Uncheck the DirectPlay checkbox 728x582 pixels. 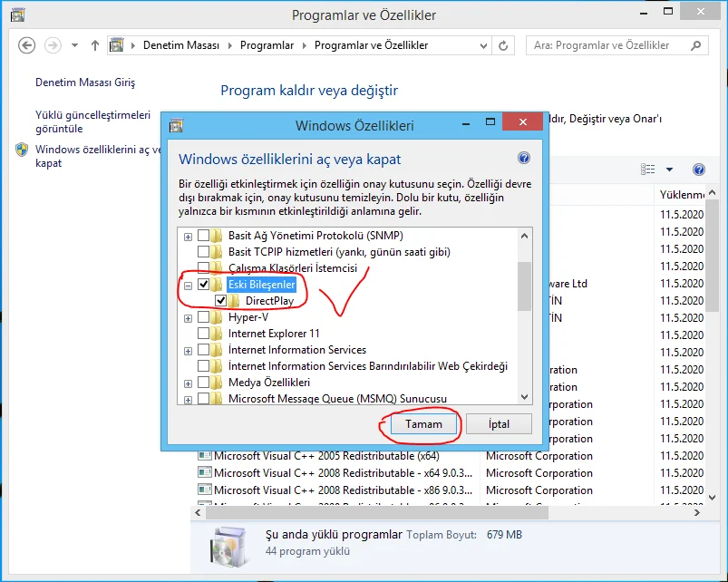(220, 300)
